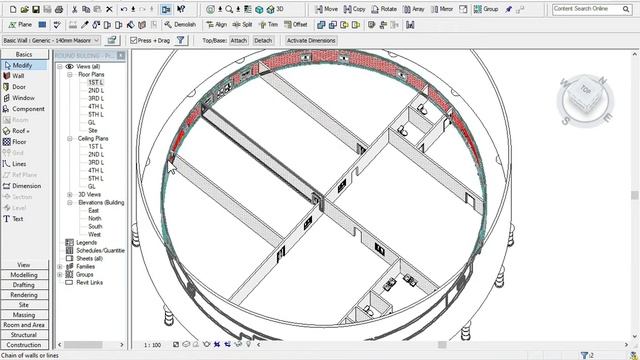
Task: Cut the selected element with scissors
Action: [74, 9]
